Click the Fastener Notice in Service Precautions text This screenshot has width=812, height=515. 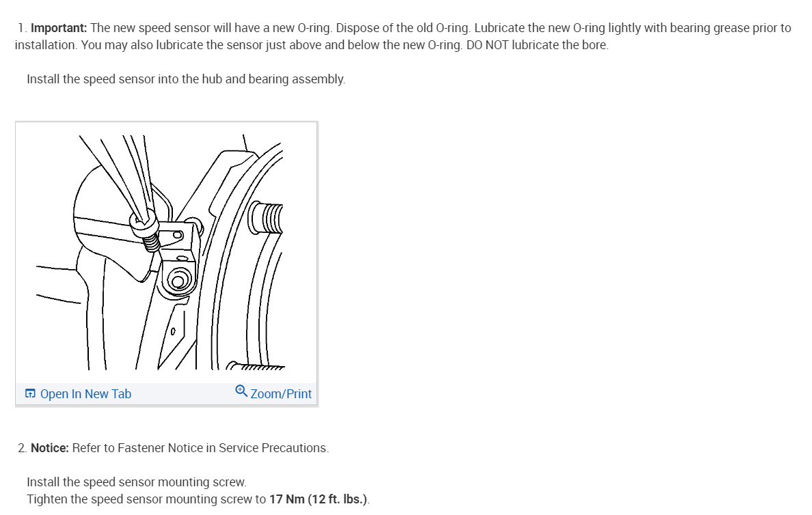click(x=224, y=448)
